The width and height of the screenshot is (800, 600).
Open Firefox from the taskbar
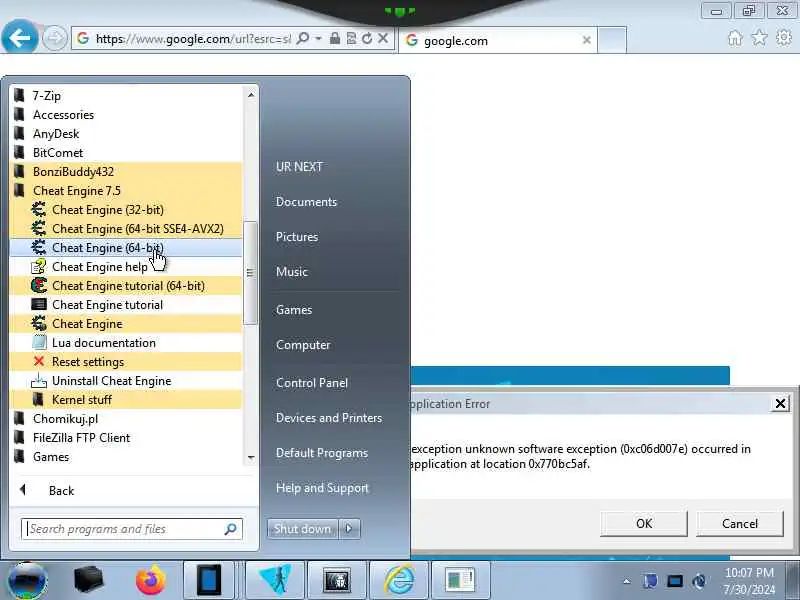[151, 581]
